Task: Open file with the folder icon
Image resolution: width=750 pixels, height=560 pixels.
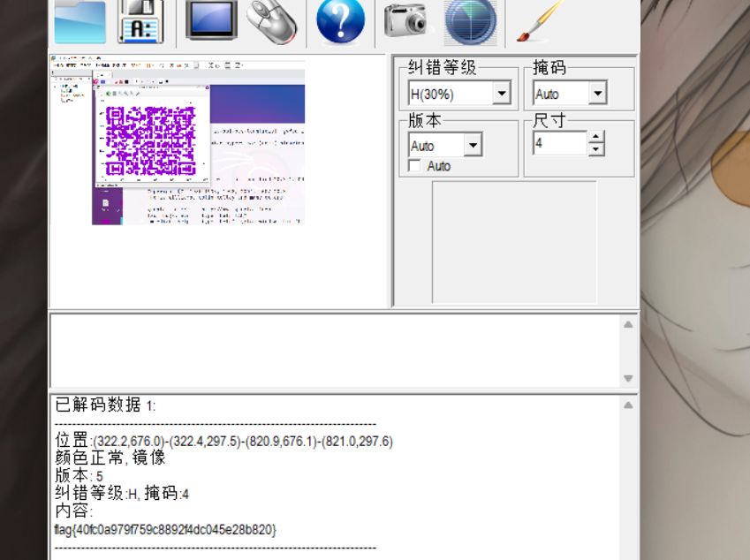Action: click(x=80, y=22)
